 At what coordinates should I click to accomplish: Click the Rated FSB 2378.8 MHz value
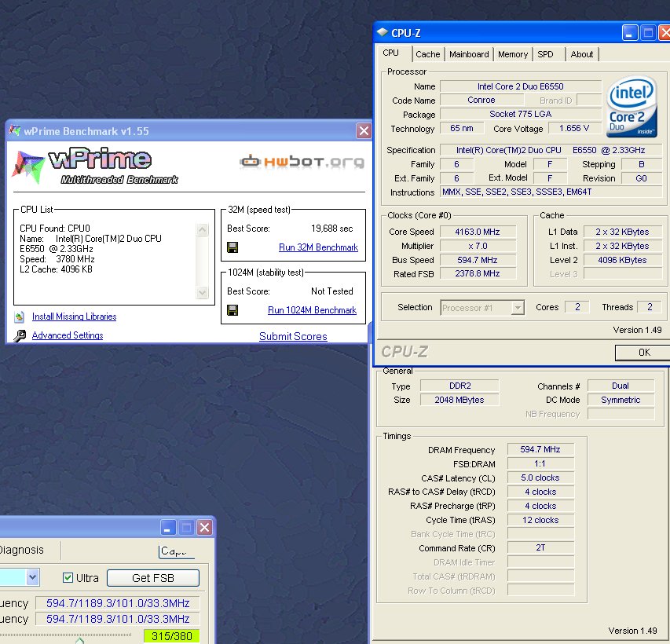[x=478, y=273]
